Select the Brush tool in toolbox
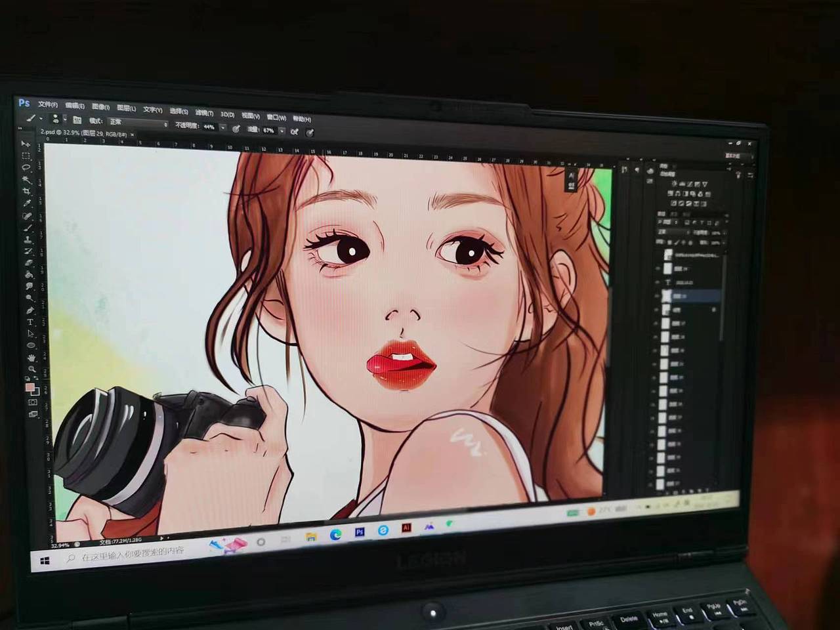 [28, 228]
